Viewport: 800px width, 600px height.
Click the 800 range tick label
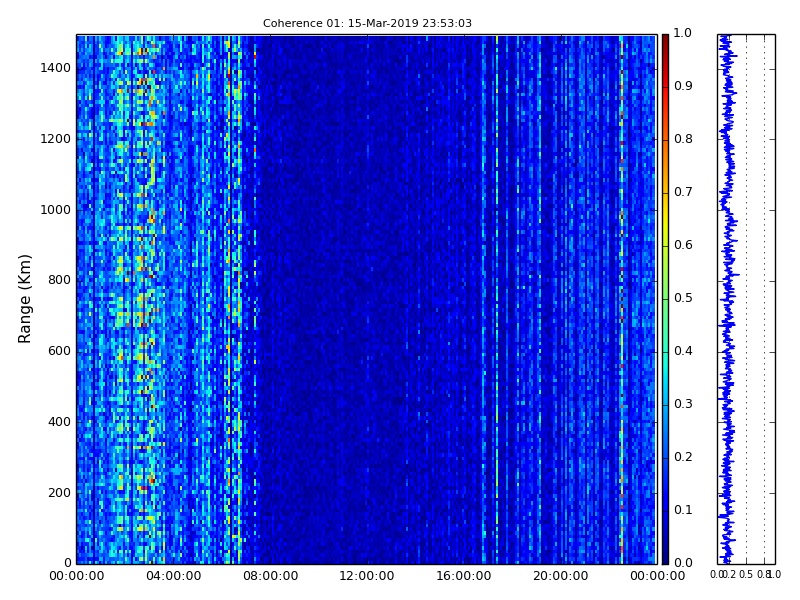(x=59, y=280)
